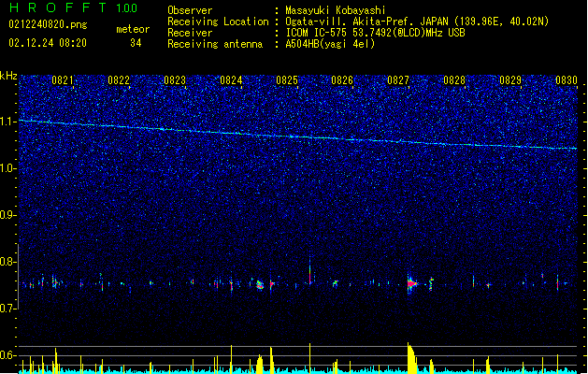Click the 0830 time marker

coord(566,80)
